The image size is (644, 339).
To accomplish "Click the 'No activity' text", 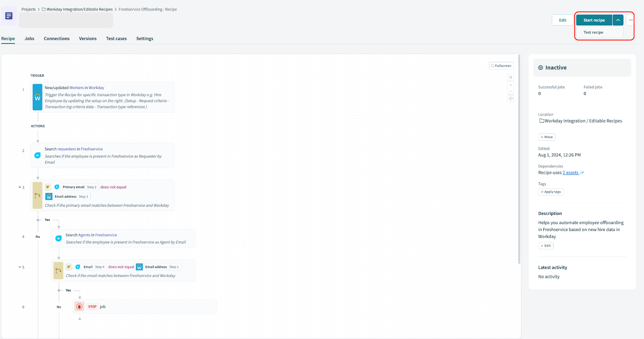I will (549, 277).
